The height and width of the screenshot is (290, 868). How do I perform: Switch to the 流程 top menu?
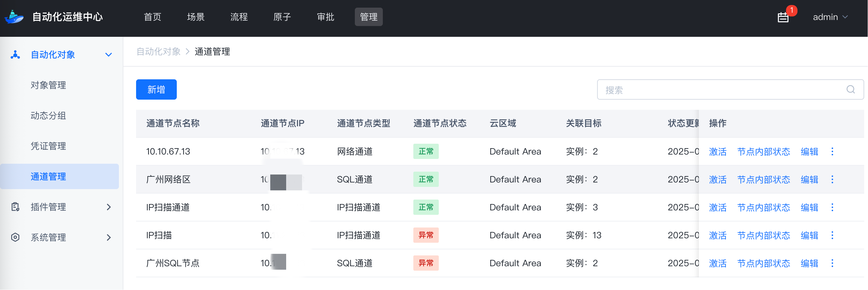click(239, 17)
